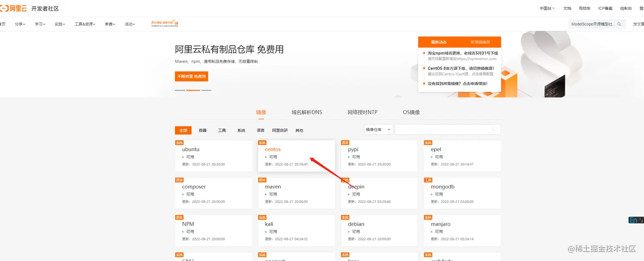
Task: Expand the 实践 navigation menu
Action: coord(60,24)
